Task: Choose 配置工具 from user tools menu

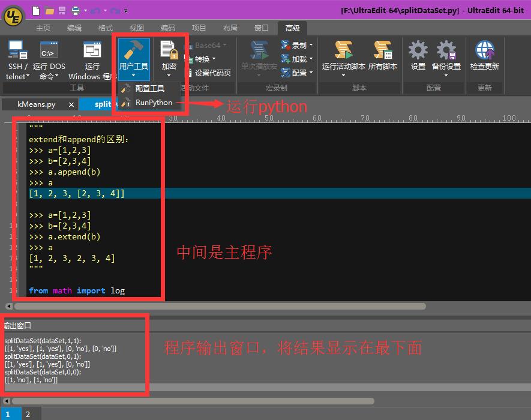Action: (x=149, y=88)
